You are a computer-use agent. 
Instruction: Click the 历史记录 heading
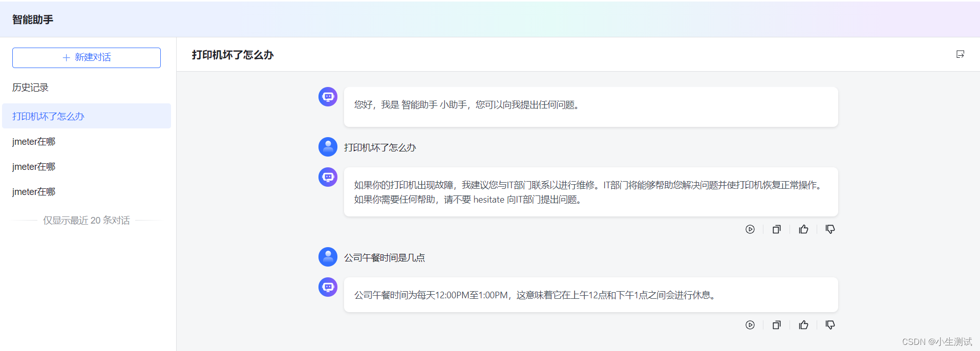(30, 87)
